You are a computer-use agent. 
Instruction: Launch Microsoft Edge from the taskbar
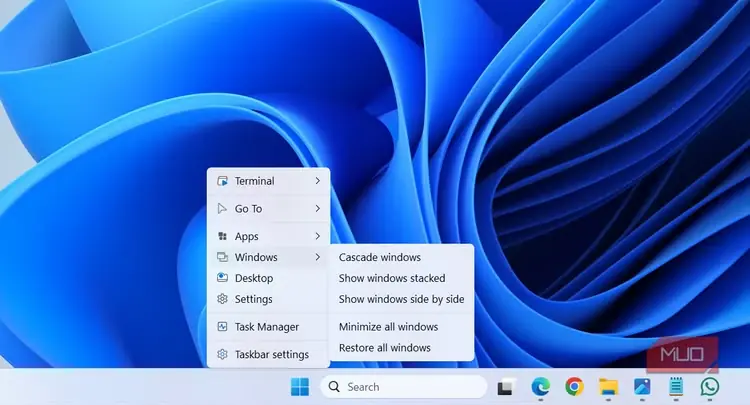[540, 386]
